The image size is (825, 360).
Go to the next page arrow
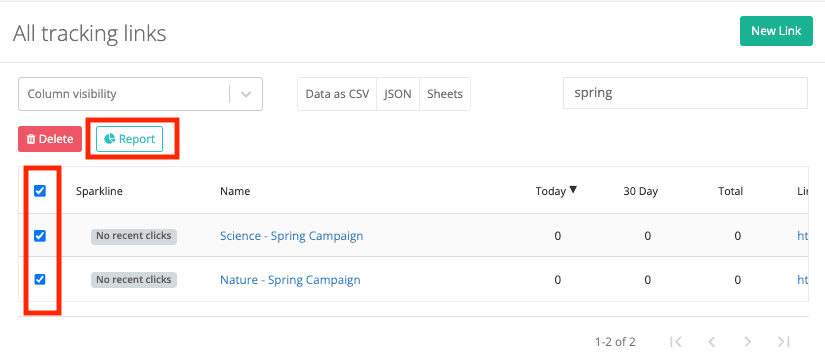pos(748,342)
